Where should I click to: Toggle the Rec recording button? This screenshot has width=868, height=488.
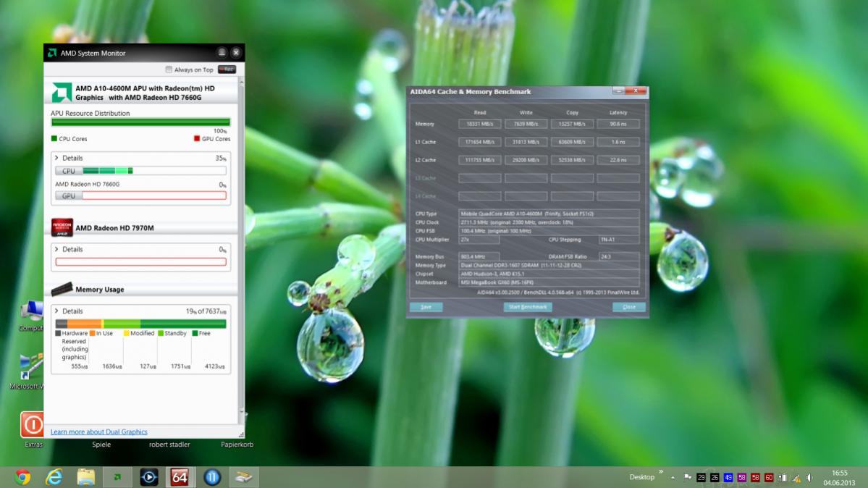point(227,70)
